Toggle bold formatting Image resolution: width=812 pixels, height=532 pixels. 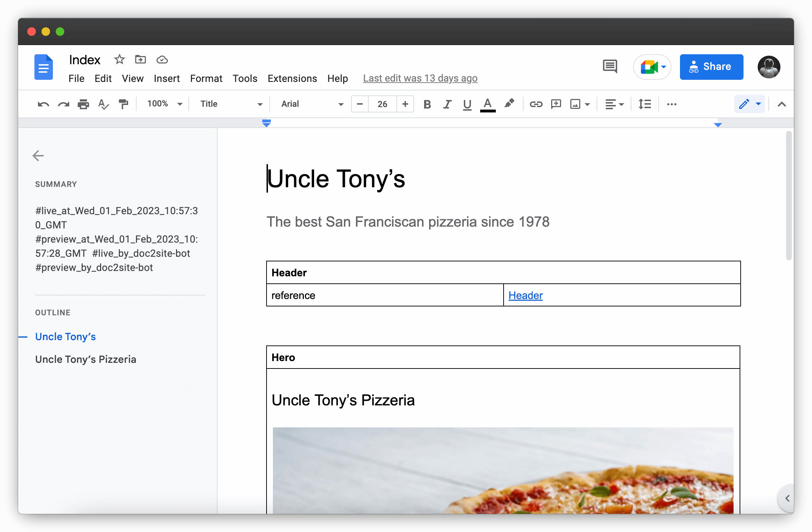(427, 104)
